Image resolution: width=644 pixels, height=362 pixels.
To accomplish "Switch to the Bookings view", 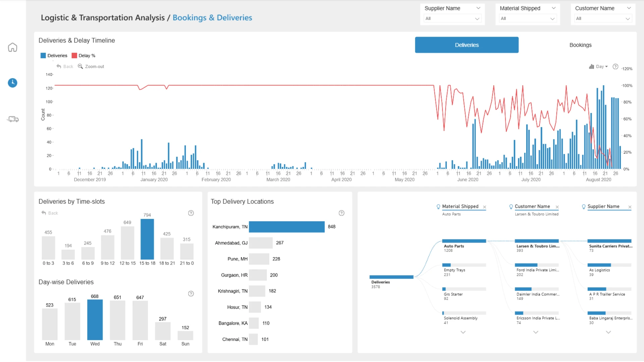I will tap(580, 45).
